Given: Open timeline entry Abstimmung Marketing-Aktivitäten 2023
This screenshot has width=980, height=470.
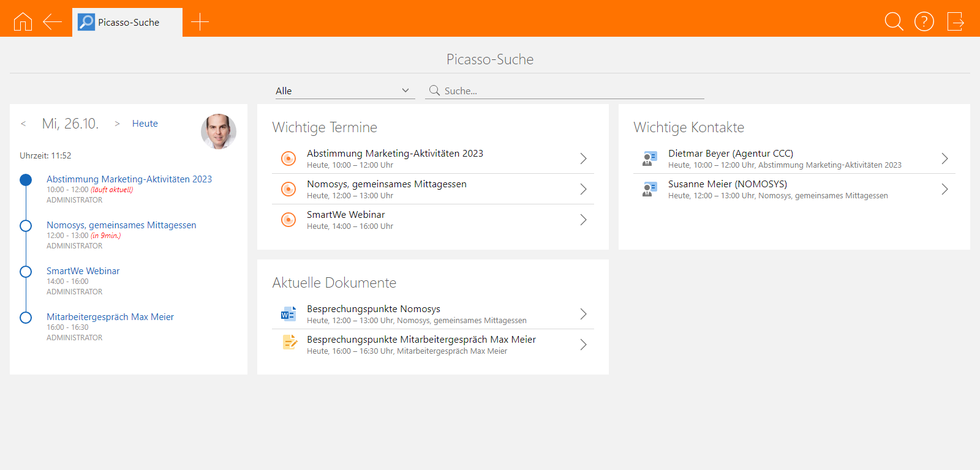Looking at the screenshot, I should click(129, 179).
